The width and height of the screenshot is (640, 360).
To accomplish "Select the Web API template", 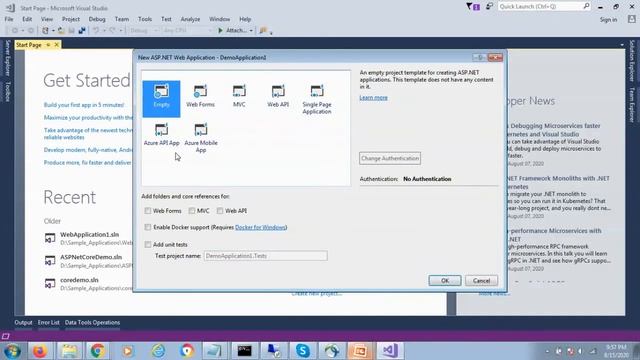I will click(x=278, y=96).
